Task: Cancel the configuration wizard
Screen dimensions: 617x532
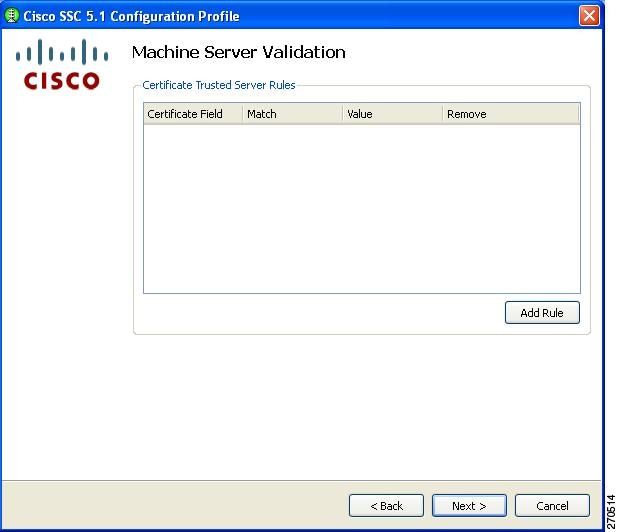Action: [552, 506]
